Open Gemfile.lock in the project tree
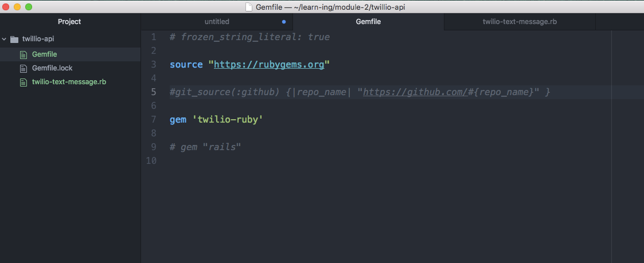This screenshot has width=644, height=263. point(52,68)
